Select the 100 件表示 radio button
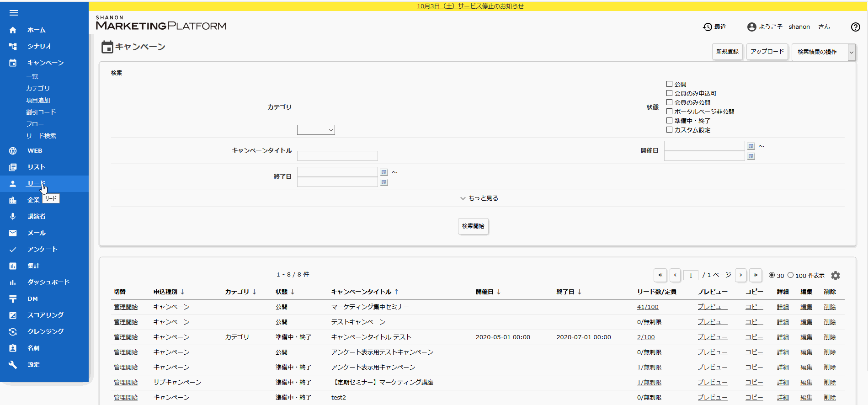Image resolution: width=868 pixels, height=405 pixels. point(790,275)
